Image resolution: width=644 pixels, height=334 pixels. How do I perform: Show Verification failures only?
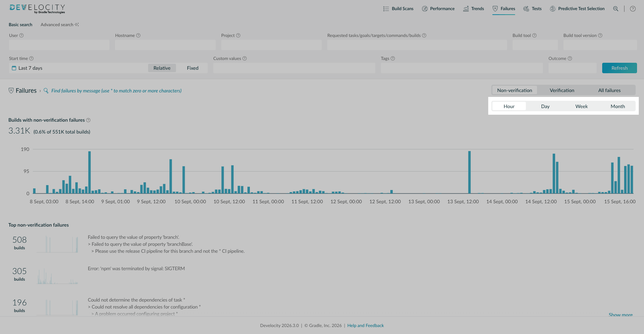click(x=562, y=90)
